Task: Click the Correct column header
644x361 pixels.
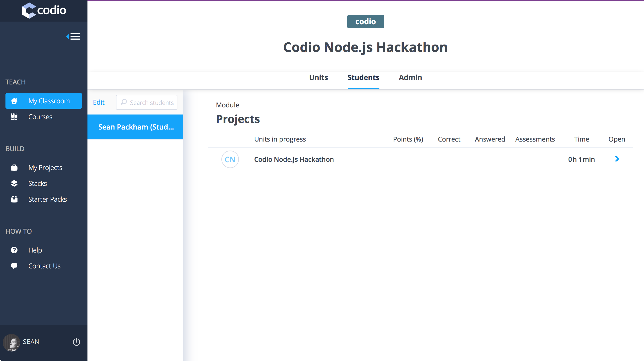Action: 449,139
